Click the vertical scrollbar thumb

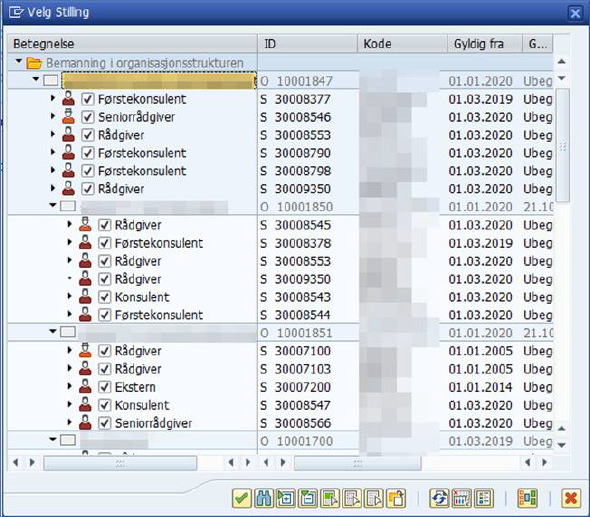[563, 146]
